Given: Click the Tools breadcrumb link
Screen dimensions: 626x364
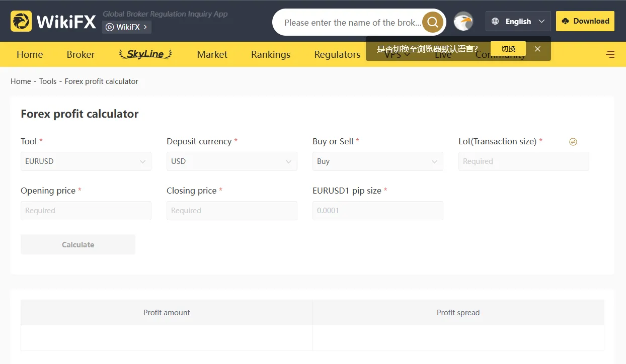Looking at the screenshot, I should tap(48, 81).
